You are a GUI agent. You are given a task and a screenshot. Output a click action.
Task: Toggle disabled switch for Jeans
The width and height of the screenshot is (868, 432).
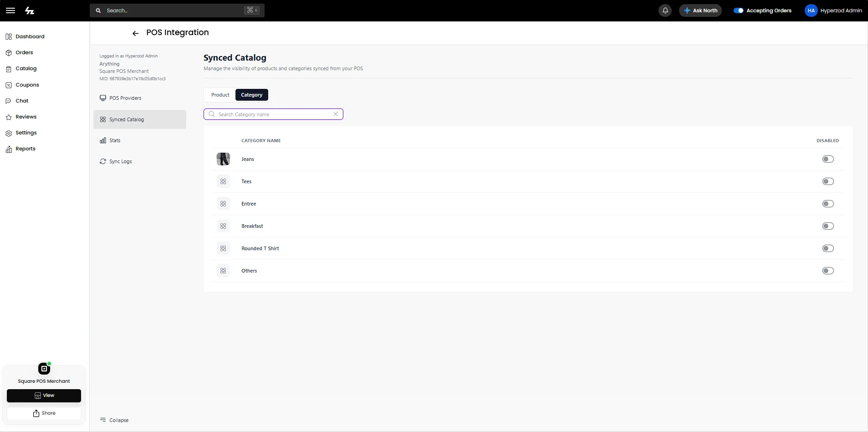pos(828,159)
